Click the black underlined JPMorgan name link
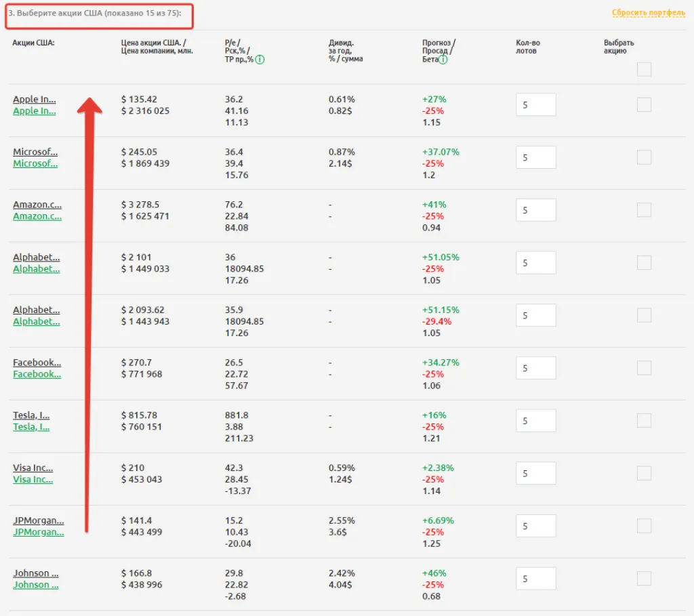 [38, 520]
